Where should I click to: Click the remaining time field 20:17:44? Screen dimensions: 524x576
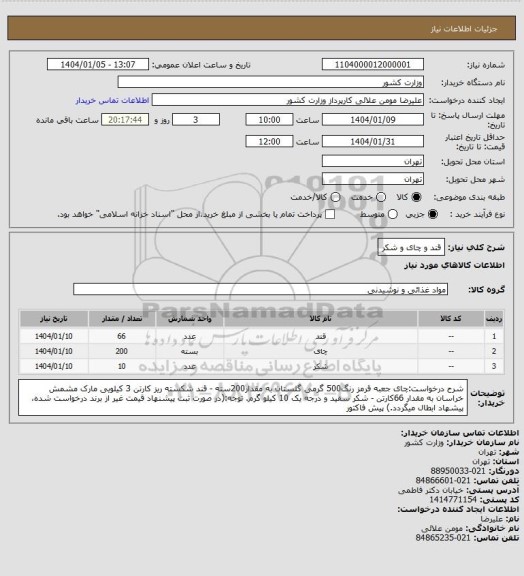125,120
